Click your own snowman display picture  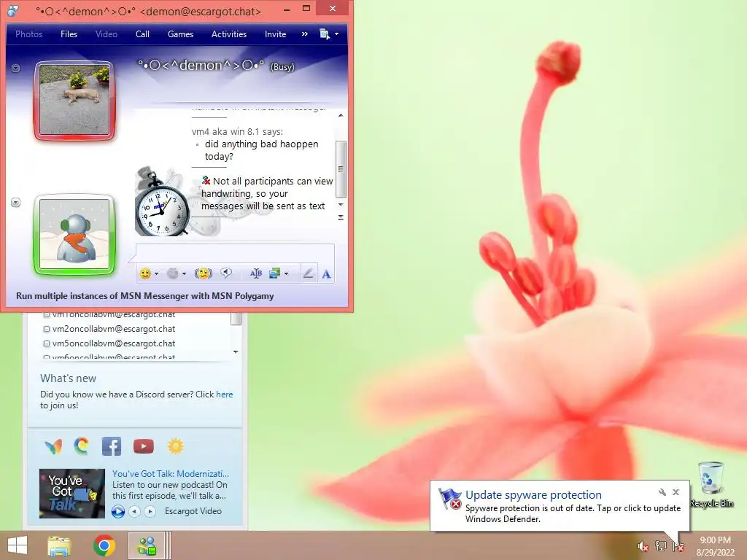pyautogui.click(x=74, y=234)
